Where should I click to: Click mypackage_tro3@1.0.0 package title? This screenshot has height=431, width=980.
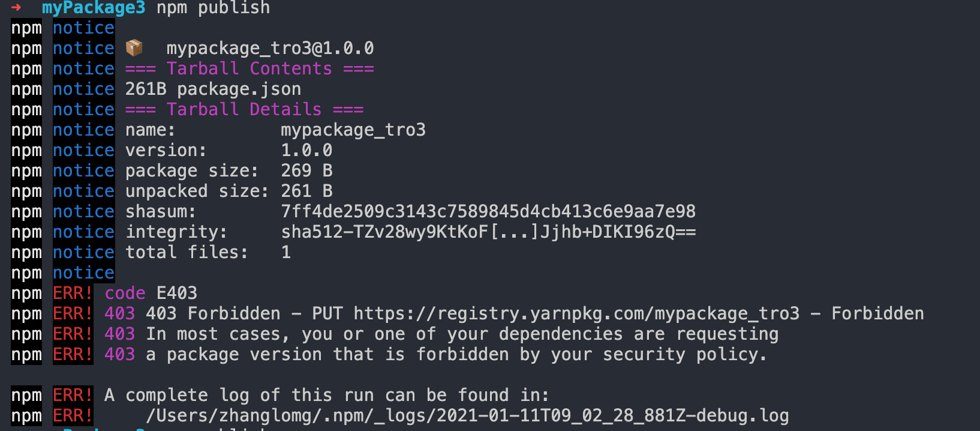270,48
